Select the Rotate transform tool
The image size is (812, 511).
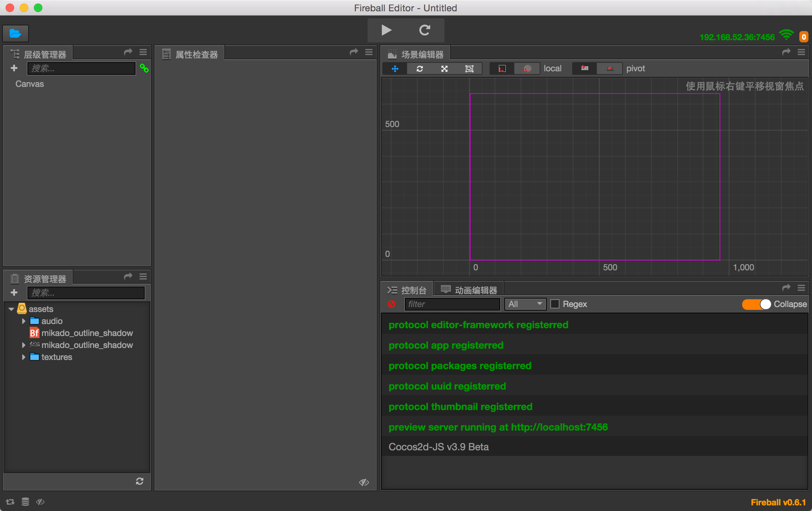(x=420, y=69)
